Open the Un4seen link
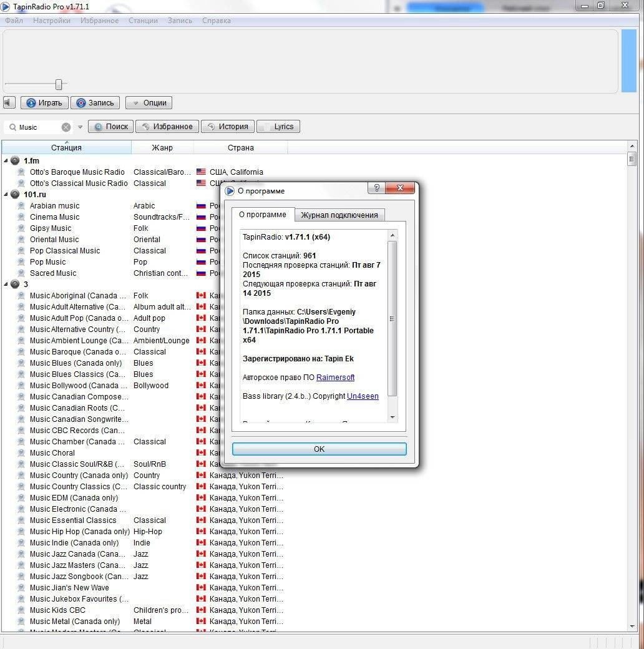Image resolution: width=644 pixels, height=649 pixels. pos(363,396)
